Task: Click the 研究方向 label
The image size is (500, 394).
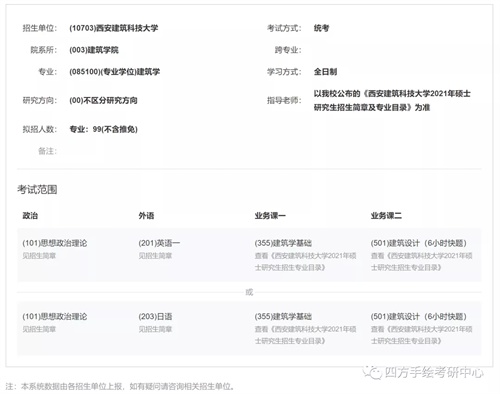Action: click(x=40, y=100)
